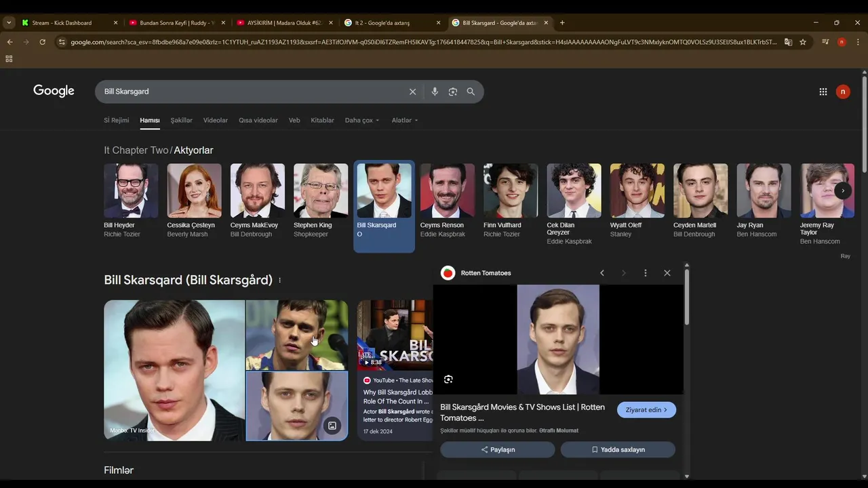Open a new browser tab with the plus icon
Viewport: 868px width, 488px height.
(x=562, y=22)
